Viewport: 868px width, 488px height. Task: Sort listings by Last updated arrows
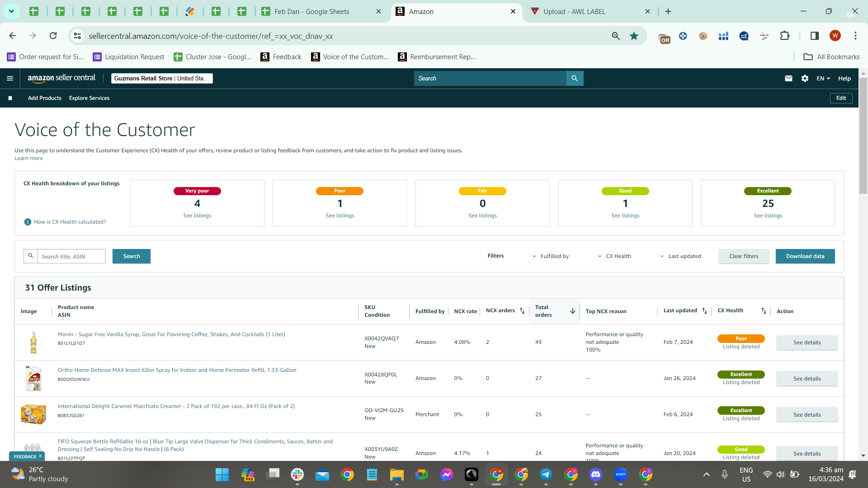[x=704, y=311]
